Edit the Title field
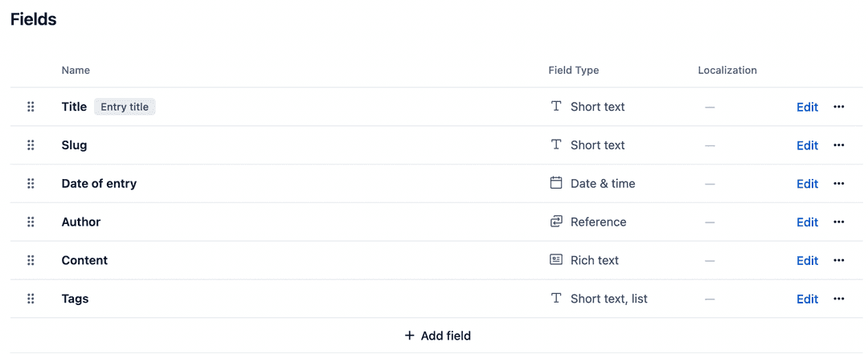868x354 pixels. (807, 107)
